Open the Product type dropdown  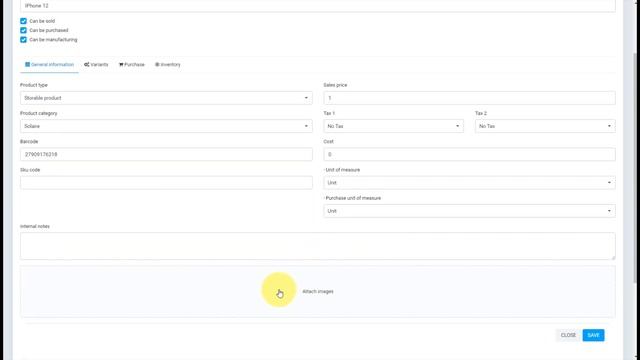[x=166, y=98]
